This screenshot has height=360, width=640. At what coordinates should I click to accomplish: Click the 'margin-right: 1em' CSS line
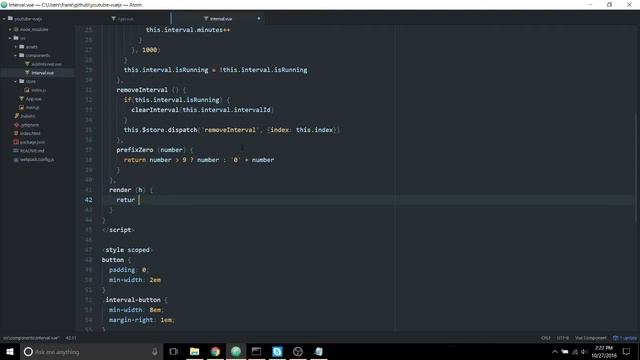coord(142,320)
